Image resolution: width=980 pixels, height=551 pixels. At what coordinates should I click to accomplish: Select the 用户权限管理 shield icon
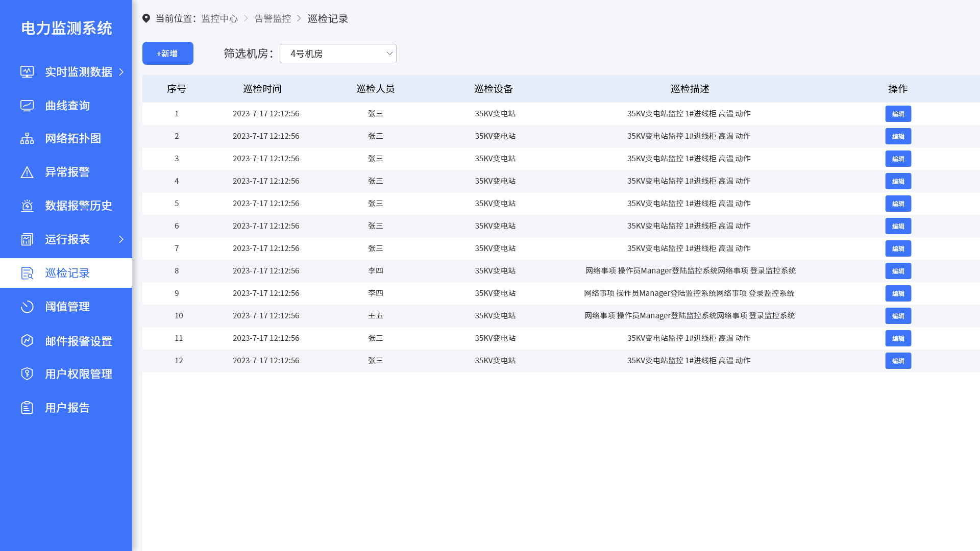27,374
